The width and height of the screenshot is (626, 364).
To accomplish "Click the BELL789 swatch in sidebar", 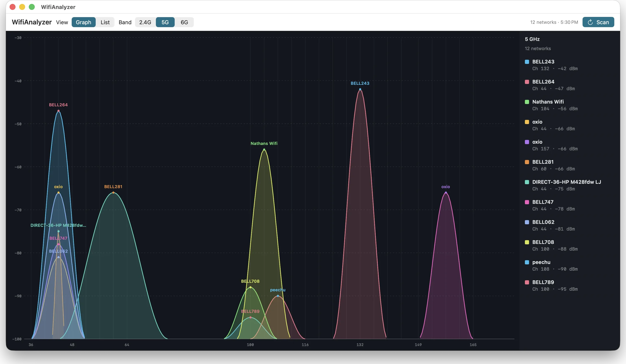I will click(527, 282).
